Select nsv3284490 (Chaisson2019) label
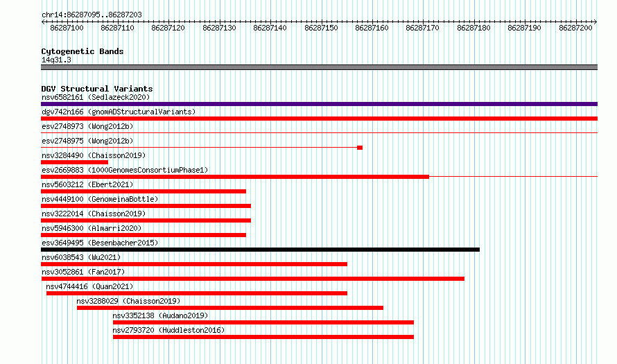 tap(94, 155)
